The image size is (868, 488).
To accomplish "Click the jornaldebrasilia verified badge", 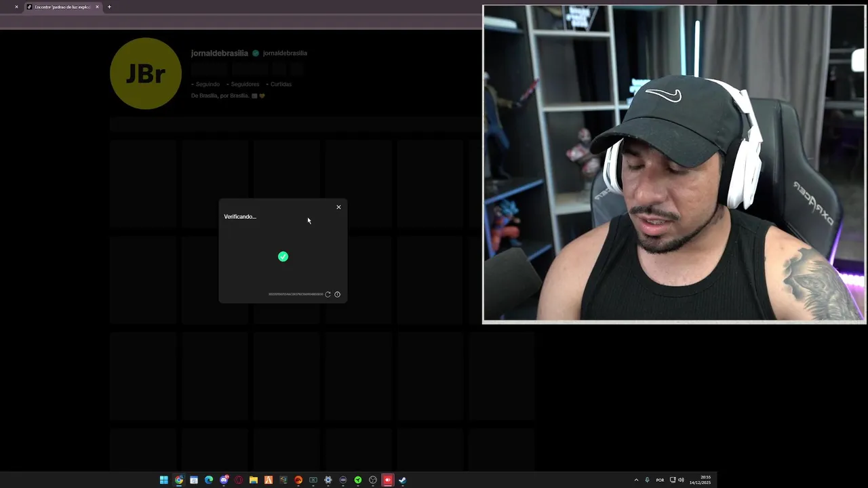I will 256,53.
